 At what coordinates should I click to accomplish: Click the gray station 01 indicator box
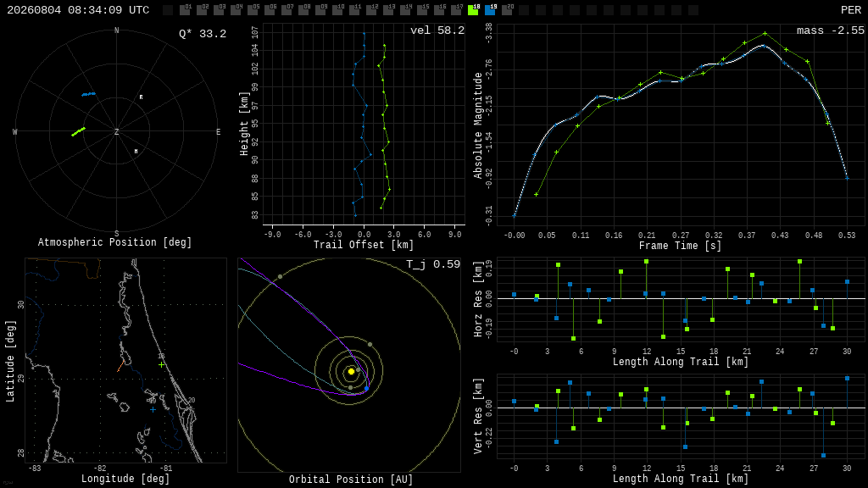tap(186, 10)
